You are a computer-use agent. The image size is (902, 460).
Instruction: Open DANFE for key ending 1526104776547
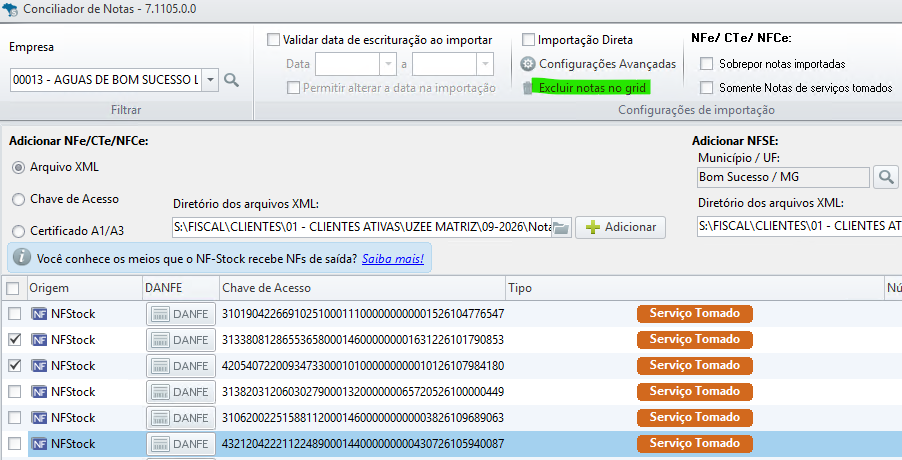point(181,314)
